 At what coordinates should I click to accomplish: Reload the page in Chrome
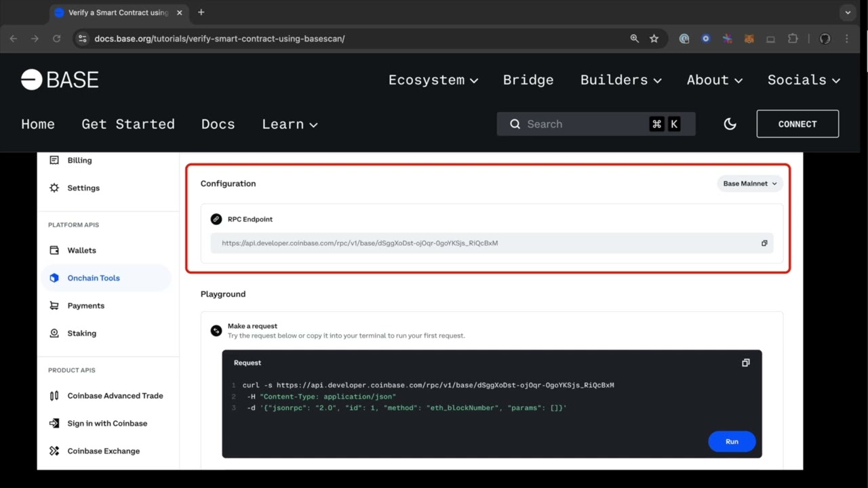click(57, 39)
